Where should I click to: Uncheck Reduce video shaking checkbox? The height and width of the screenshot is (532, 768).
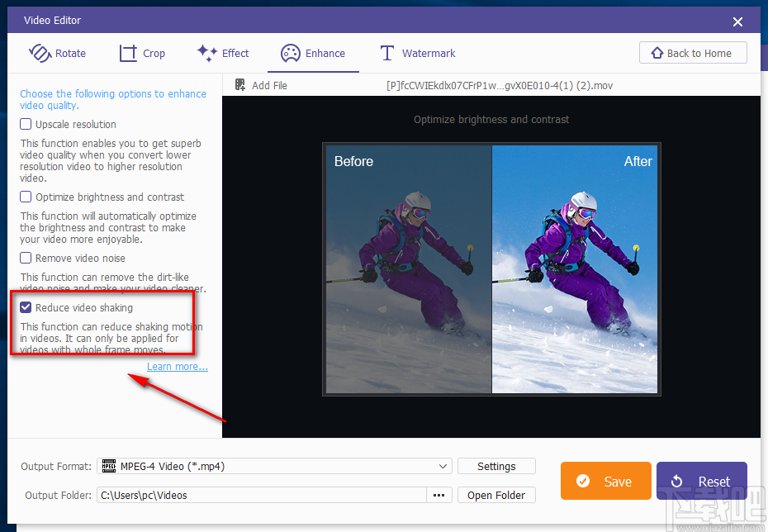point(26,307)
